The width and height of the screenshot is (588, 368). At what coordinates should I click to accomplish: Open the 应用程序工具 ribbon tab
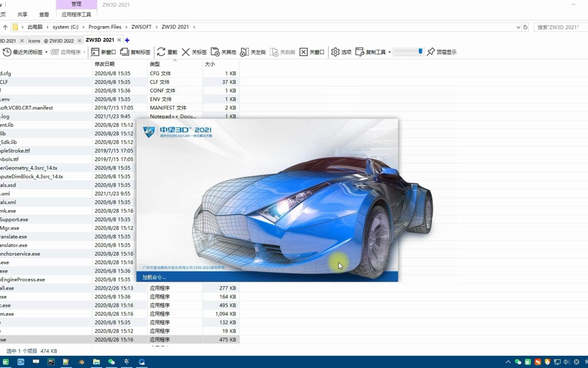click(x=76, y=14)
